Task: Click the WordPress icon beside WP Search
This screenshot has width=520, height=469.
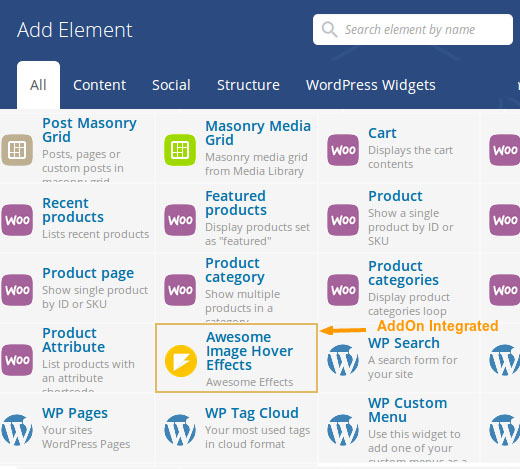Action: (343, 360)
